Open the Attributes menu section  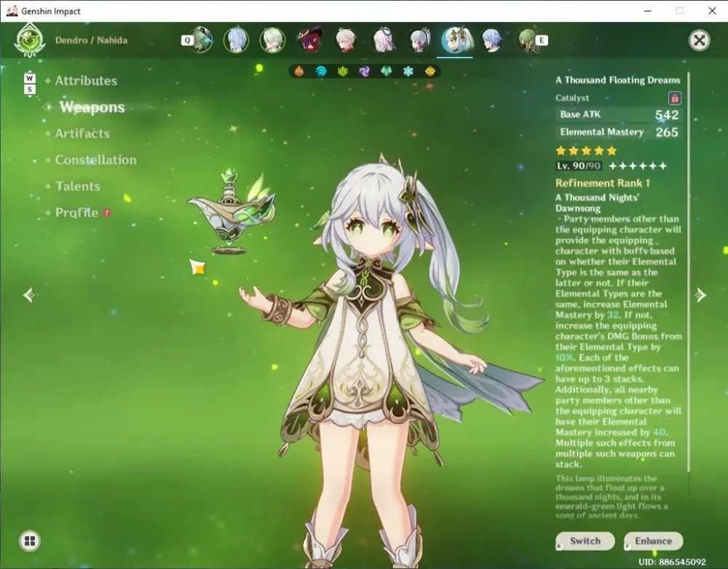(86, 81)
